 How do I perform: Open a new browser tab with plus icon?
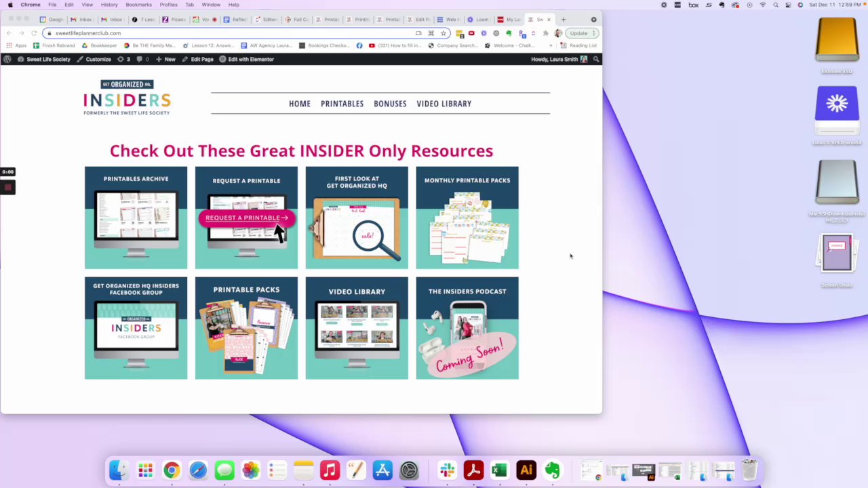pos(564,20)
